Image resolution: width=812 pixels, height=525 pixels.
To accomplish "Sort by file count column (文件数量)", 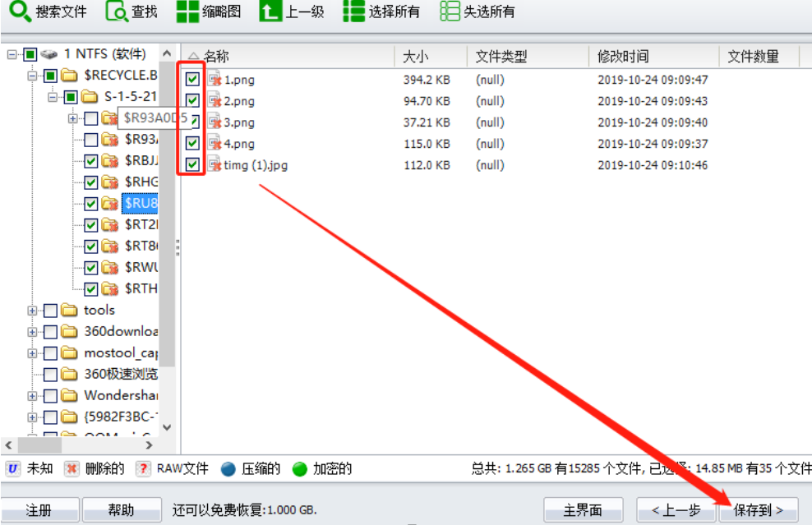I will coord(759,57).
